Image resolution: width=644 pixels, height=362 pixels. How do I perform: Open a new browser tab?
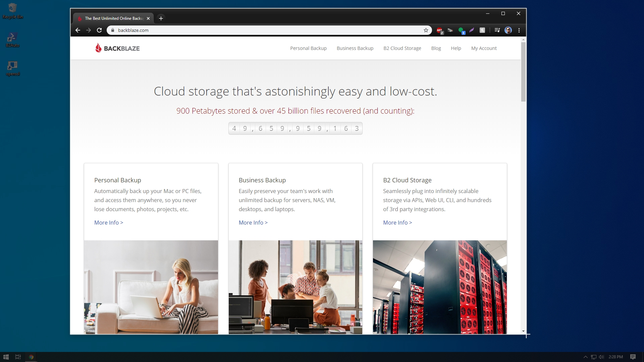coord(161,18)
